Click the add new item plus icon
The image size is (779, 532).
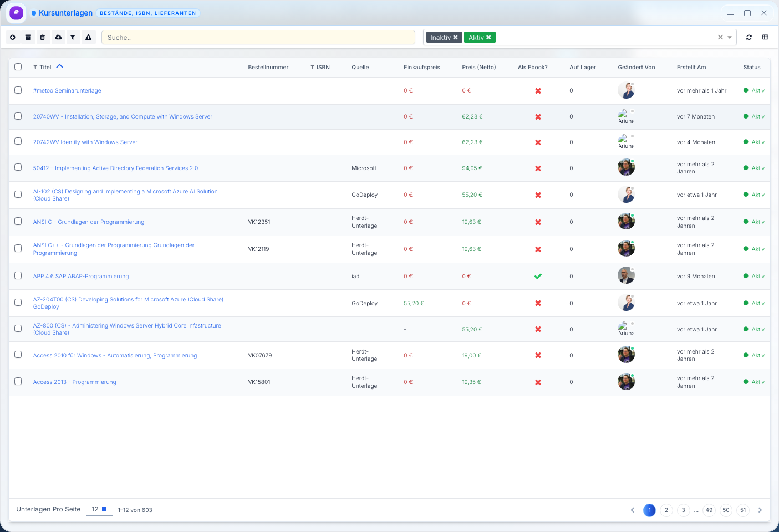[13, 37]
